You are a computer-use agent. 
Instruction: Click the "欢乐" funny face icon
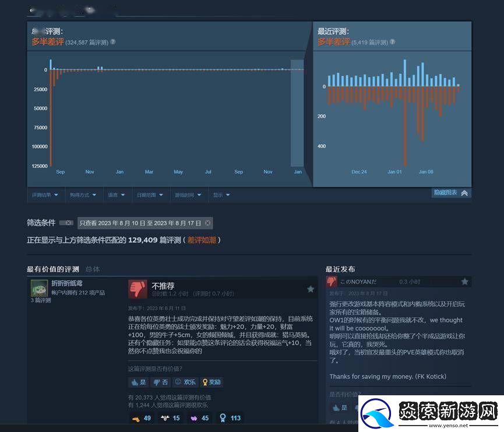178,382
